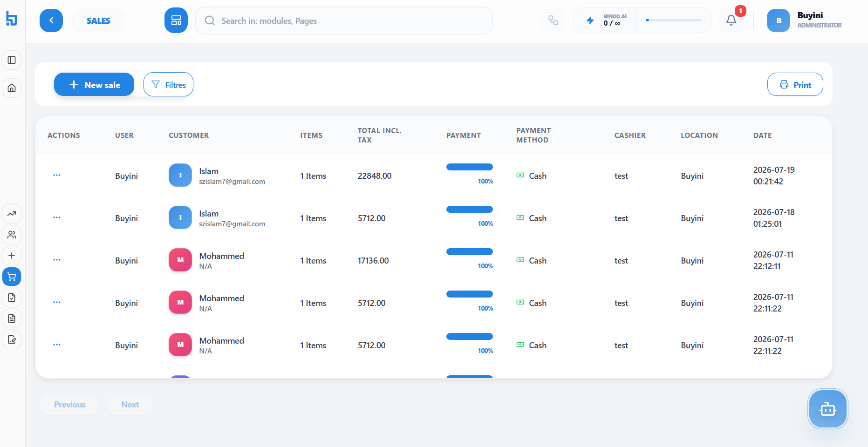Click the payment progress bar for the 17136.00 sale
The height and width of the screenshot is (447, 868).
(470, 252)
